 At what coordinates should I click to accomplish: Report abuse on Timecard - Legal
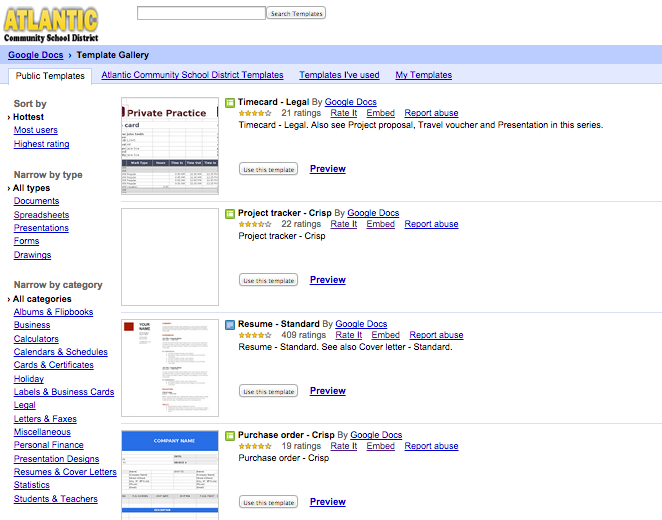[x=431, y=113]
